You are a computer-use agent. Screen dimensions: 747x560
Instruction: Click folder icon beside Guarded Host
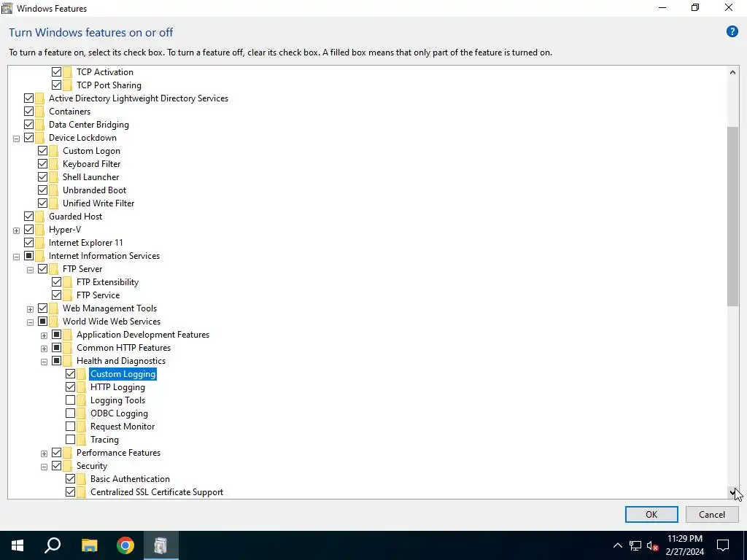39,216
